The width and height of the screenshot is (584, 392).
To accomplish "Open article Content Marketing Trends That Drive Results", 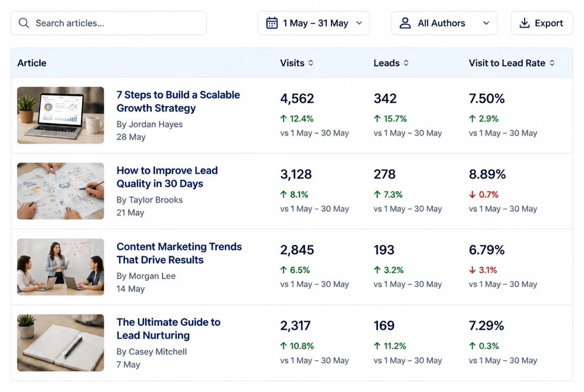I will (x=179, y=253).
